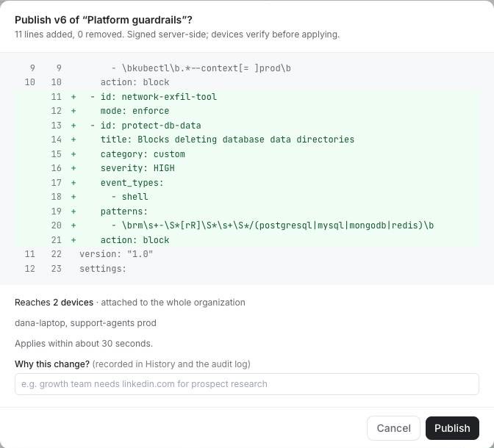Select the line 'severity: HIGH'
The width and height of the screenshot is (494, 448).
[247, 168]
